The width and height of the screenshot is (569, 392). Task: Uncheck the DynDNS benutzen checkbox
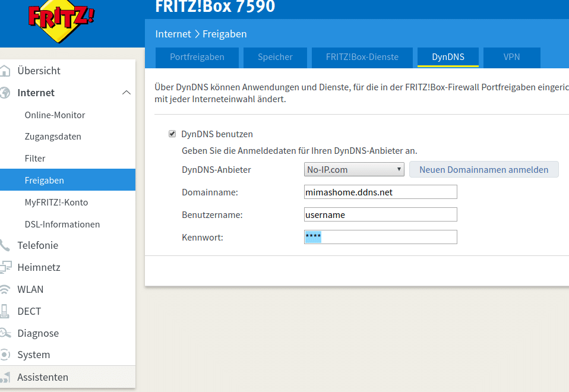pyautogui.click(x=172, y=134)
